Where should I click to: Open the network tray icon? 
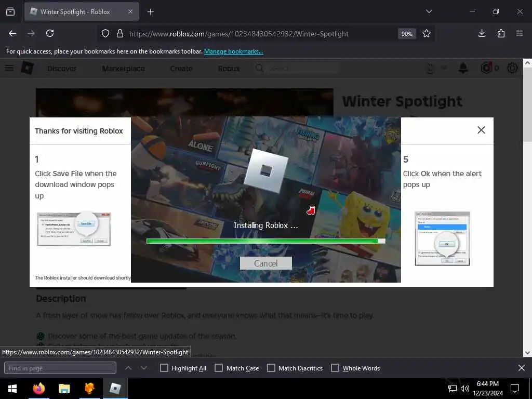coord(453,389)
